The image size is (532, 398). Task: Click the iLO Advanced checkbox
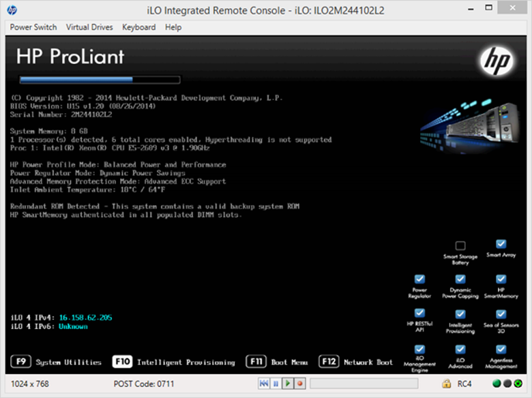pos(460,349)
